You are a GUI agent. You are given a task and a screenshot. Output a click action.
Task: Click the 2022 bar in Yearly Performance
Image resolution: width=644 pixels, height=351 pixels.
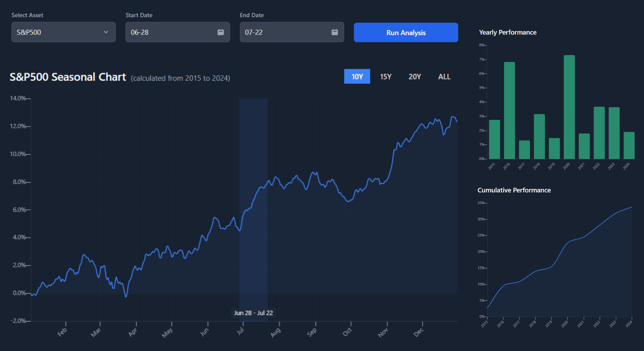pos(599,133)
